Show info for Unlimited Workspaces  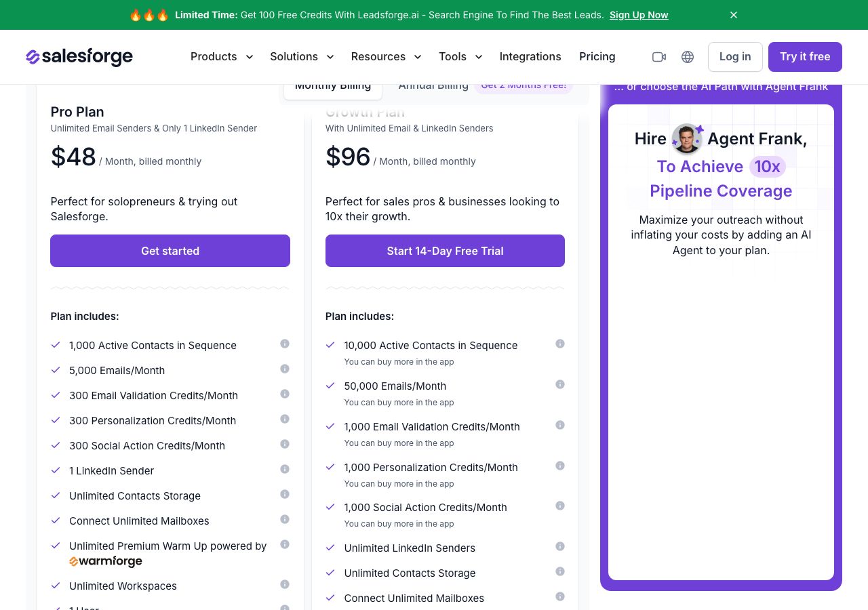point(285,584)
